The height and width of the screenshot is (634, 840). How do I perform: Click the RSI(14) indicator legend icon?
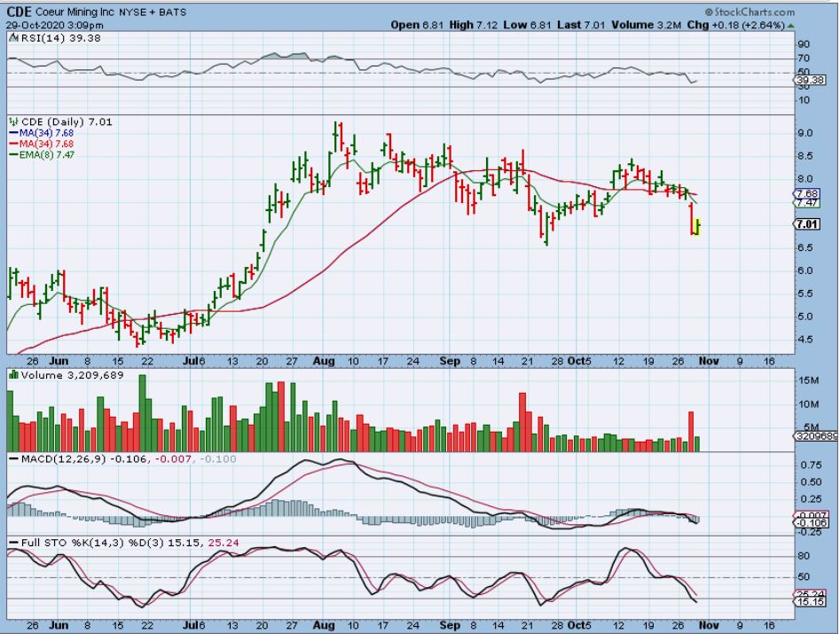coord(12,36)
